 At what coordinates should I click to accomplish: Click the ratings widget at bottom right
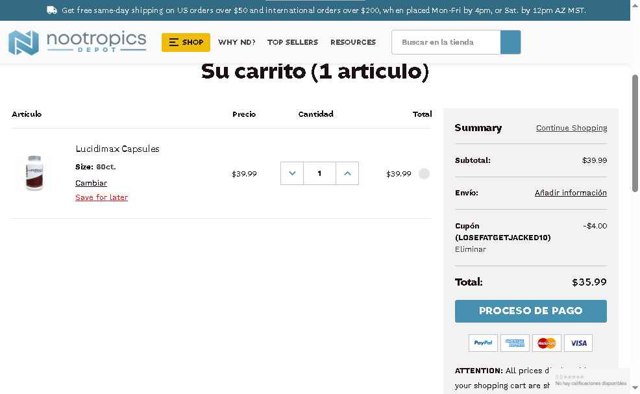590,380
